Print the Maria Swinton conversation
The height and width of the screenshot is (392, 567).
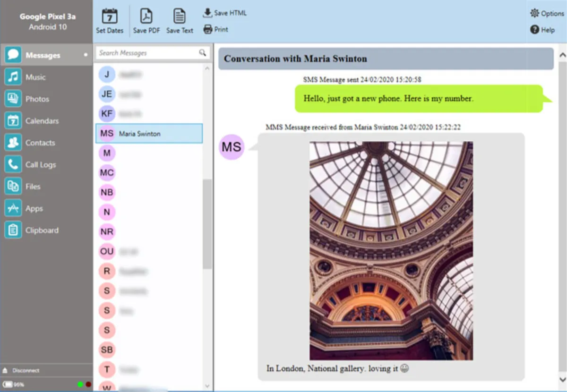tap(215, 29)
